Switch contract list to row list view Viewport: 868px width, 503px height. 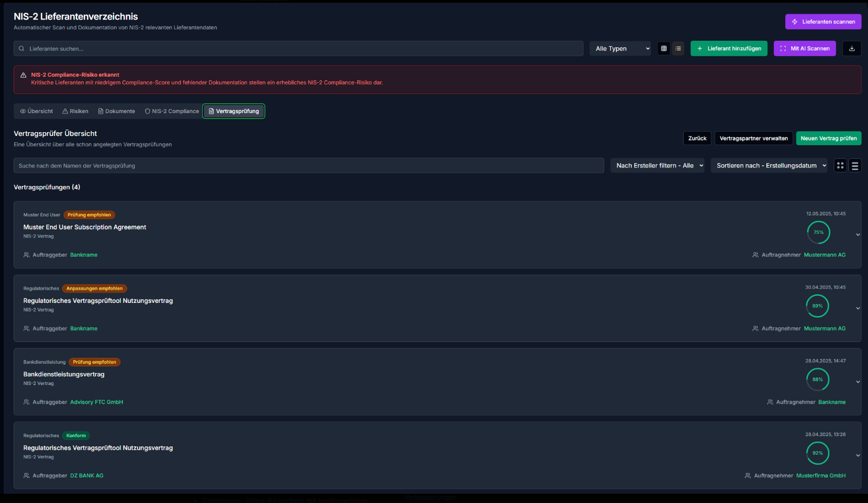click(855, 165)
